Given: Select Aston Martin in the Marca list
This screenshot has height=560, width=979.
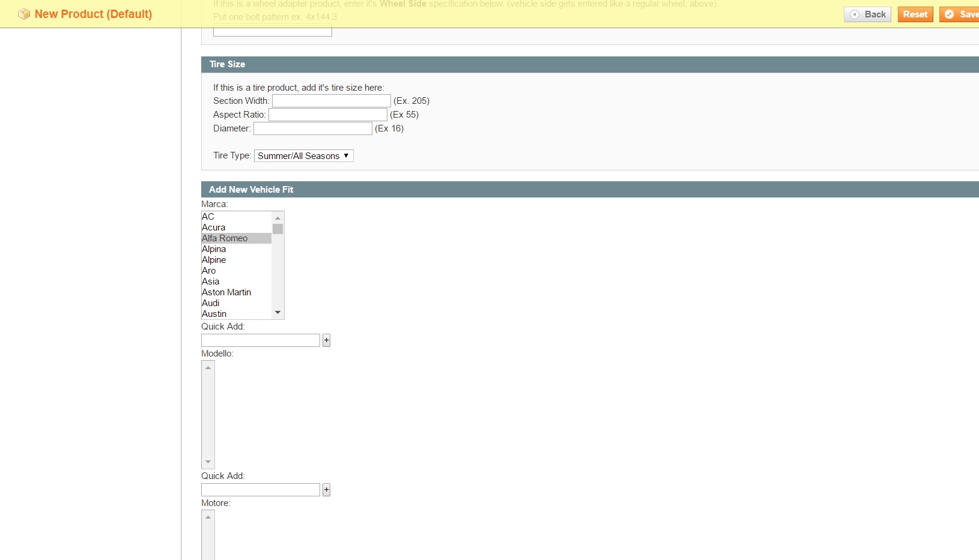Looking at the screenshot, I should pos(226,292).
